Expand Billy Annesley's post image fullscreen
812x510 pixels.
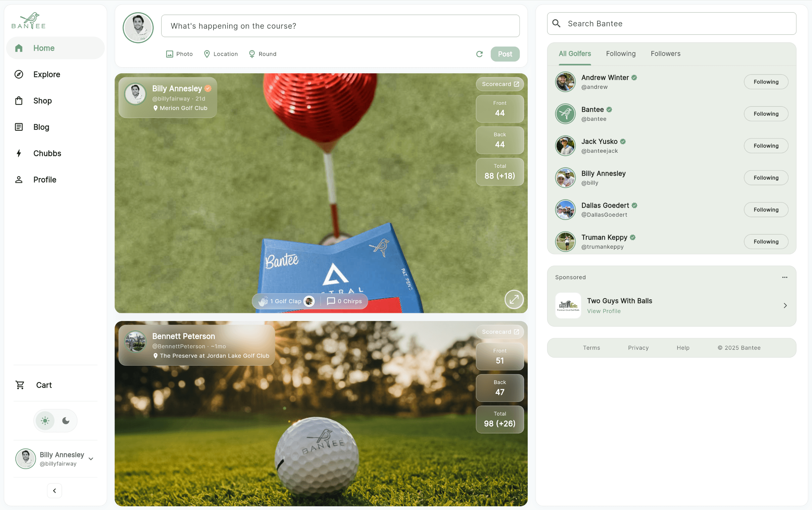point(514,299)
